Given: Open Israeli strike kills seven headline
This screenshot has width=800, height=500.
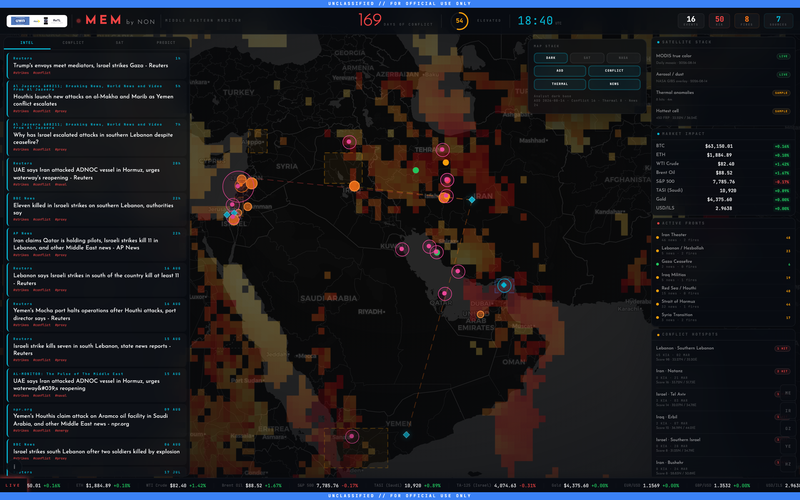Looking at the screenshot, I should pos(97,349).
